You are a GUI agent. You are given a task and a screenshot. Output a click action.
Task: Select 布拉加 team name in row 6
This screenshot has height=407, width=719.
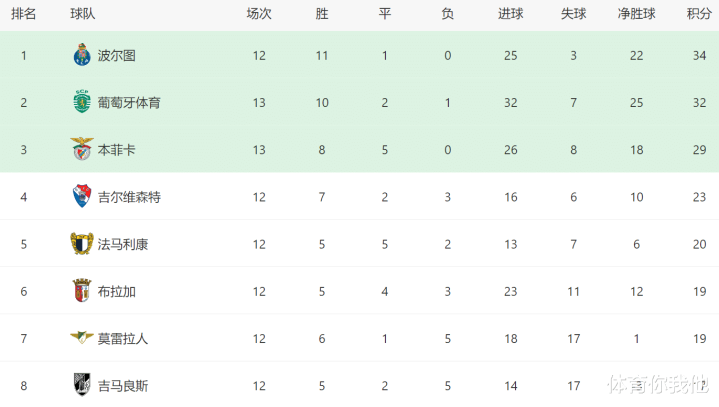pyautogui.click(x=116, y=291)
